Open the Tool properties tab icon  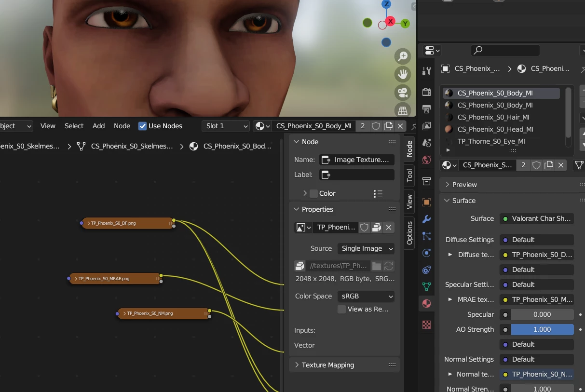[x=426, y=71]
